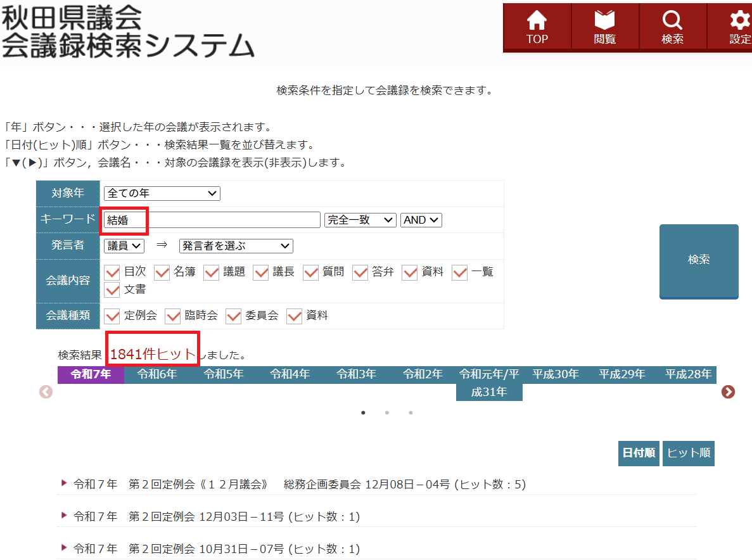Toggle the 答弁 checkbox
752x560 pixels.
point(360,272)
